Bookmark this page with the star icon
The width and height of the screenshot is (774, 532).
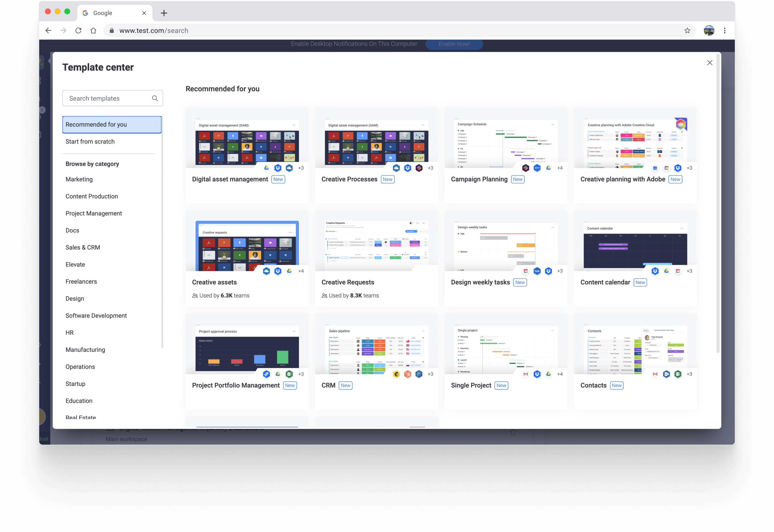[x=687, y=30]
